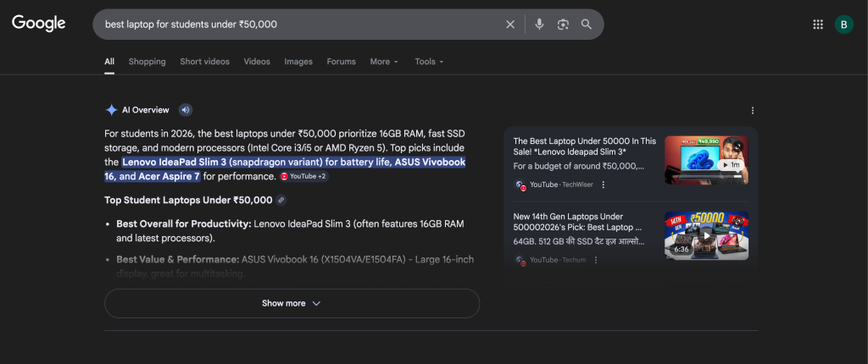Clear the search box text
868x364 pixels.
[x=510, y=25]
